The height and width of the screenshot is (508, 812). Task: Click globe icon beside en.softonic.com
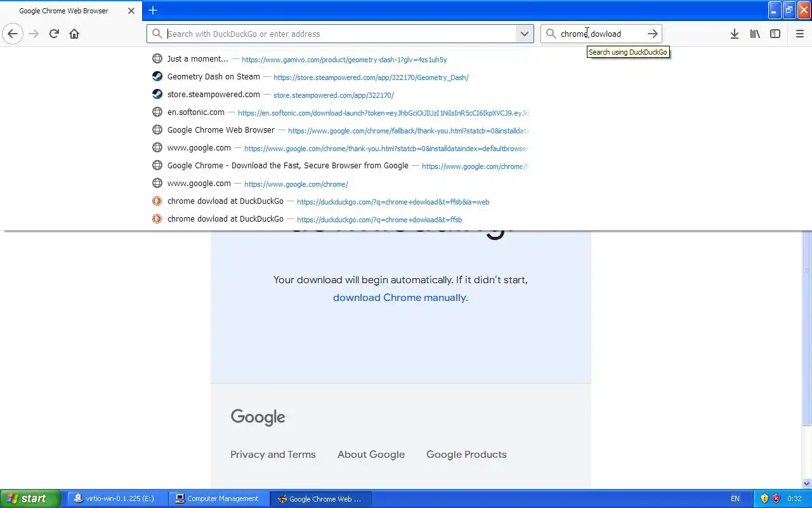coord(157,112)
